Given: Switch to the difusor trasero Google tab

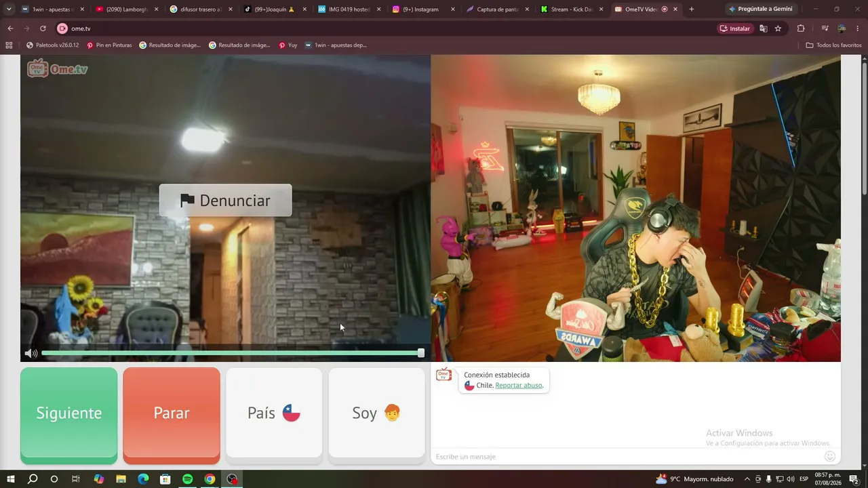Looking at the screenshot, I should coord(201,9).
